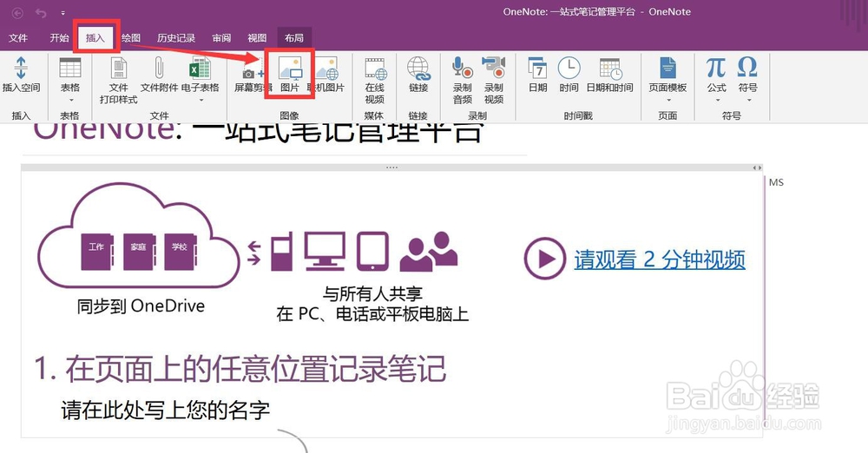Click the container width arrows at top right
Image resolution: width=868 pixels, height=453 pixels.
point(757,167)
